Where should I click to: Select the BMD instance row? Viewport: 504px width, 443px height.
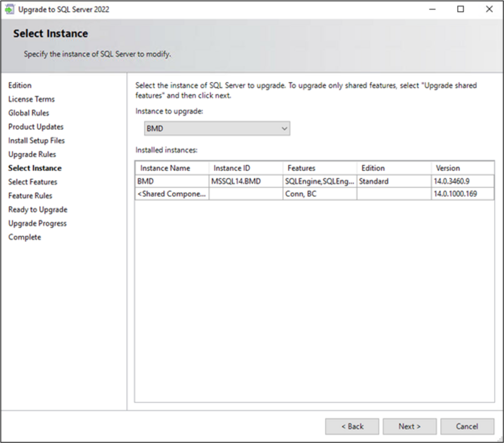(171, 181)
